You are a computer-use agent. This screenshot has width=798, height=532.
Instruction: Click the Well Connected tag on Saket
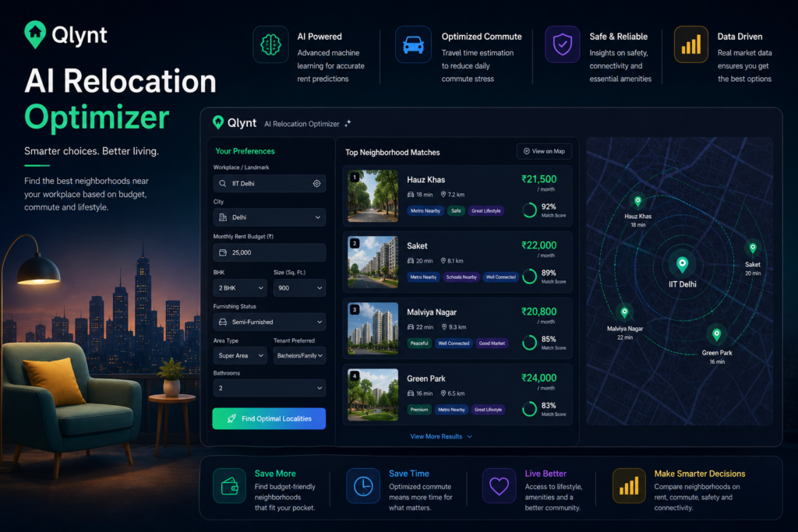[x=501, y=277]
